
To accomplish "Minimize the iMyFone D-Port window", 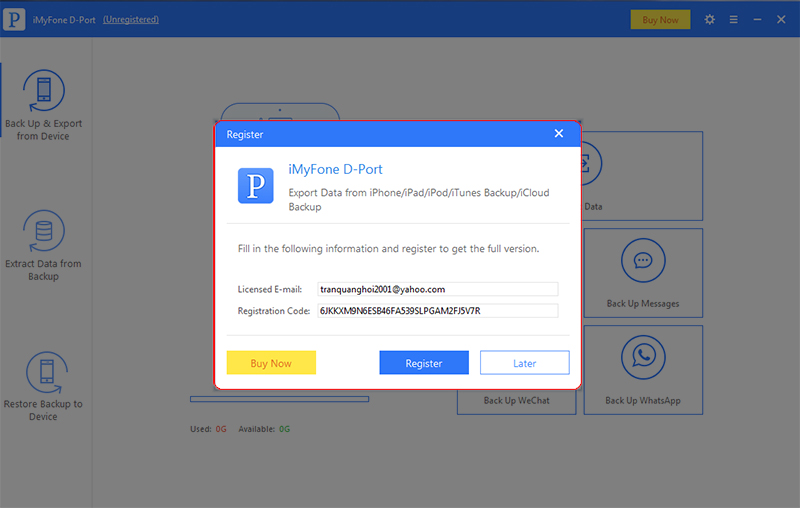I will click(x=757, y=19).
